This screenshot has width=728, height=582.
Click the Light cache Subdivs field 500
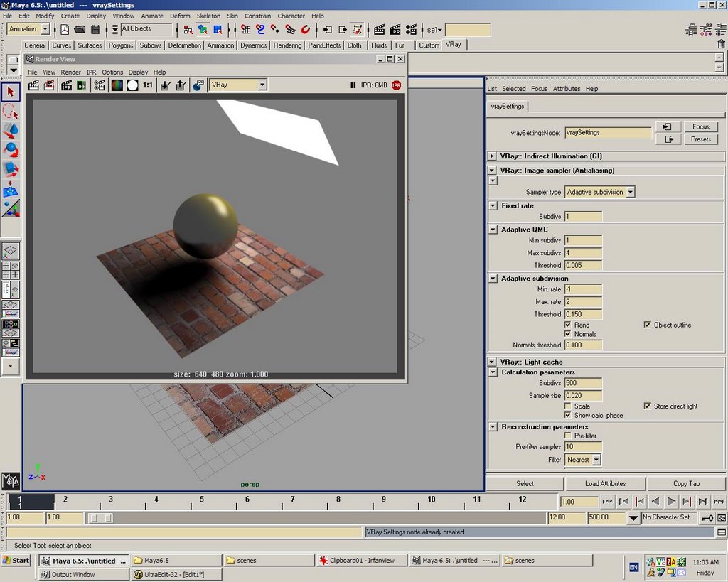point(583,383)
